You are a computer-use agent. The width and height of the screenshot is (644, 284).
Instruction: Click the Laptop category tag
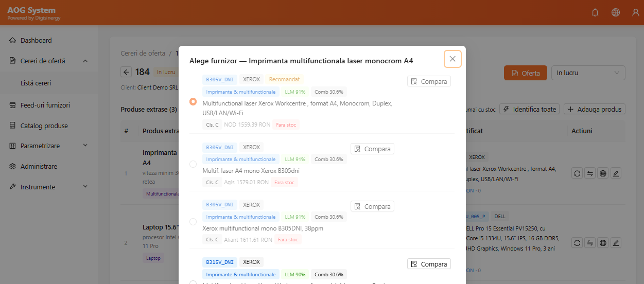(153, 258)
